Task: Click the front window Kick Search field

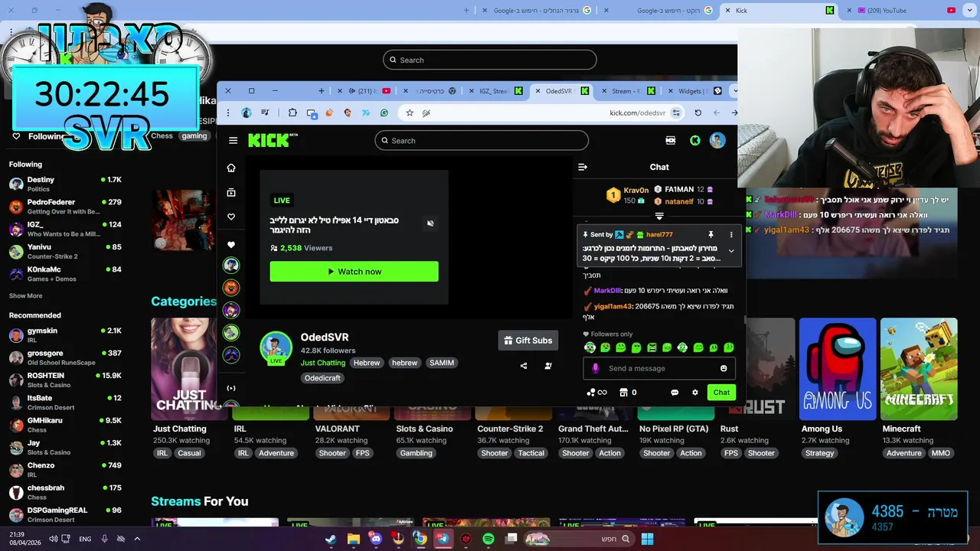Action: tap(482, 140)
